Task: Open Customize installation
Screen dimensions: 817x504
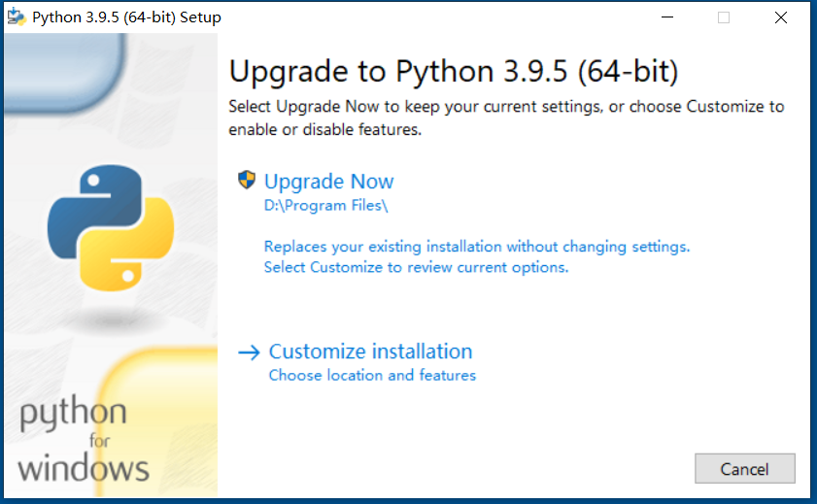Action: pyautogui.click(x=370, y=352)
